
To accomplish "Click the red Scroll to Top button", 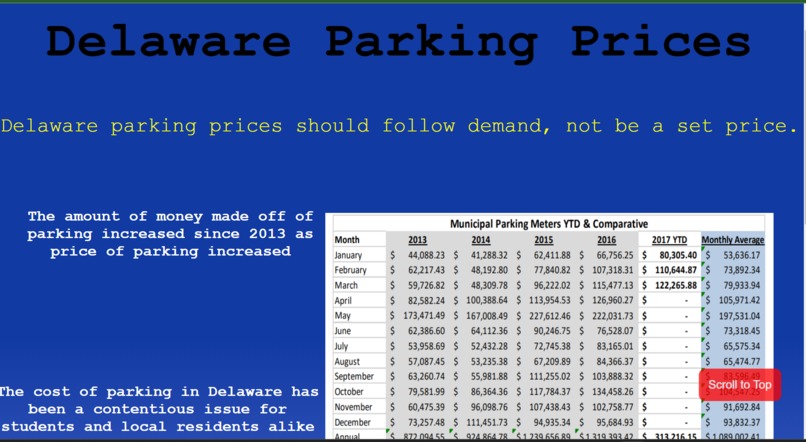I will pos(740,385).
